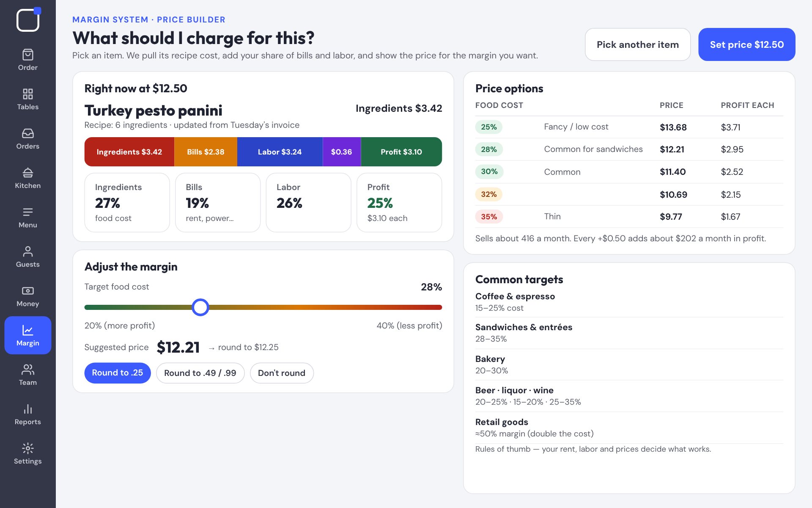
Task: Open the Ingredients 27% food cost card
Action: point(127,202)
